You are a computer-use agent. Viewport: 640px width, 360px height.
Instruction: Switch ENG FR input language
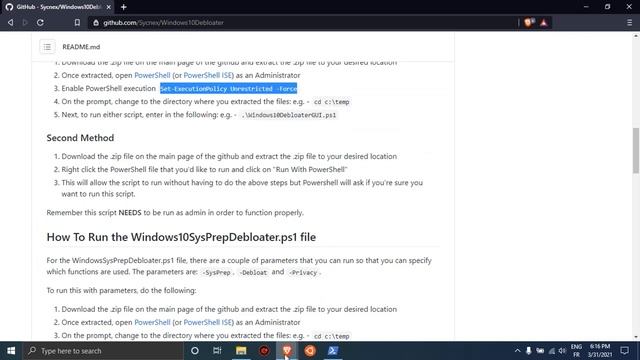click(576, 351)
